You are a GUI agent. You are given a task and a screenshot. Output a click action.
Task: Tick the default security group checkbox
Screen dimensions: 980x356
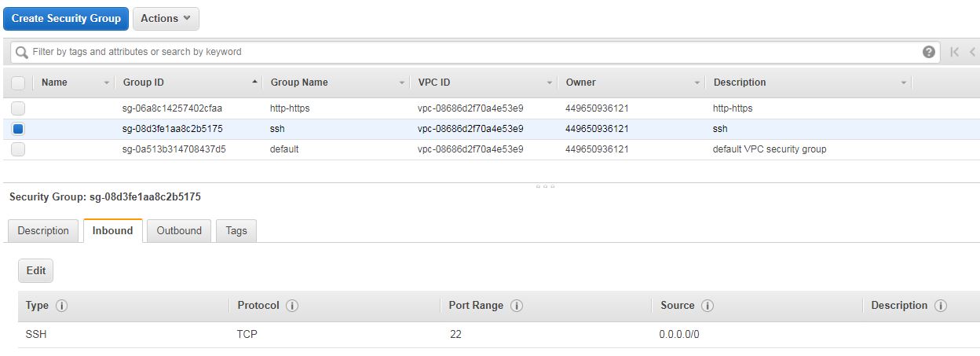coord(18,149)
